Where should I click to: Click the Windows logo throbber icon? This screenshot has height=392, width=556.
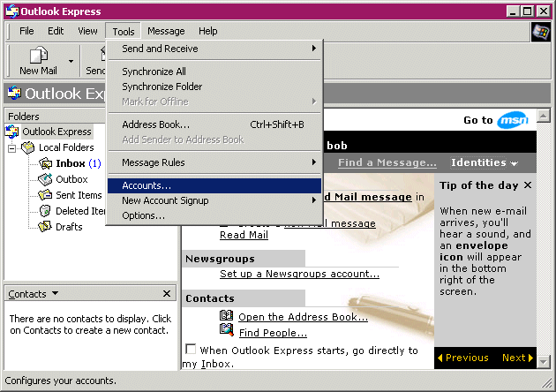coord(540,32)
